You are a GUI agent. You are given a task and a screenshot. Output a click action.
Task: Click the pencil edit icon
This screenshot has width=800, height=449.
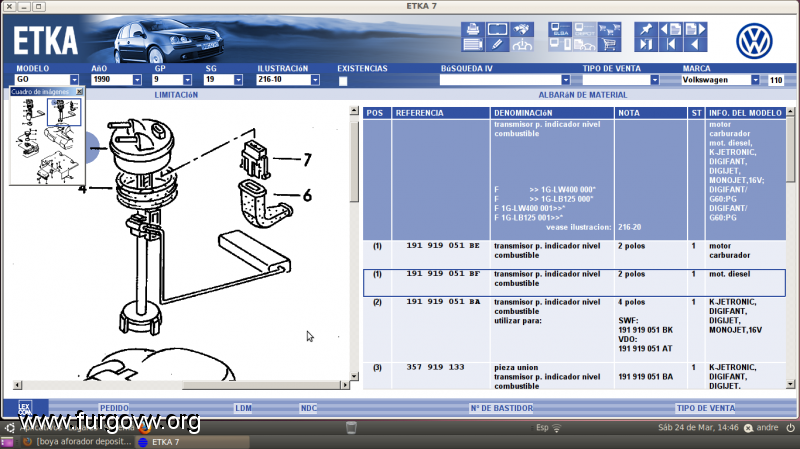point(497,45)
